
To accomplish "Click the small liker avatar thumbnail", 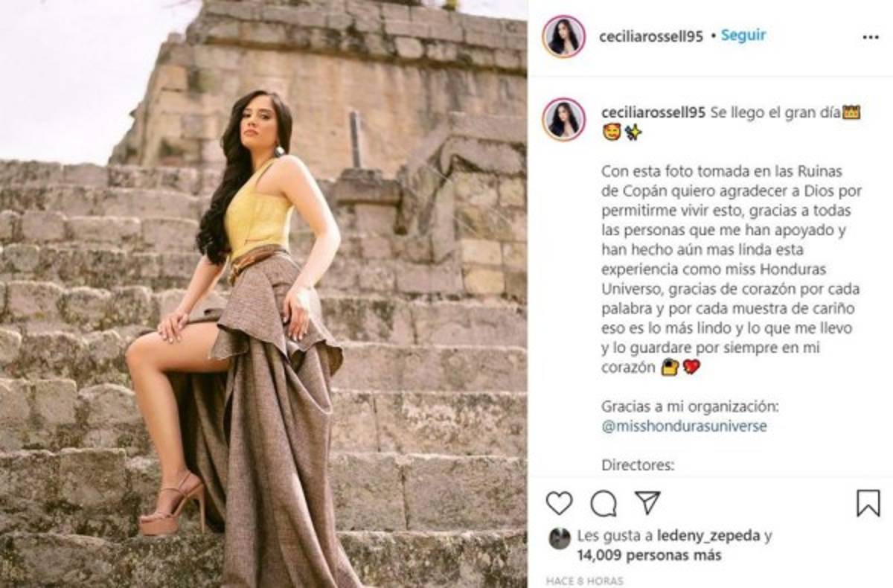I will (559, 538).
